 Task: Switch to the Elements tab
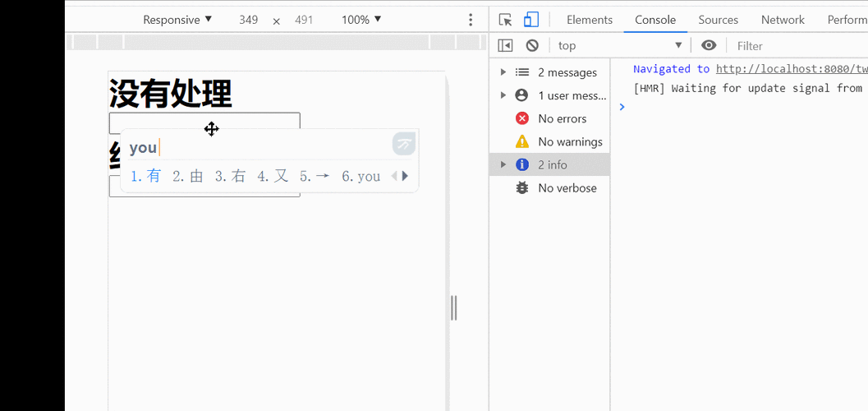click(589, 20)
